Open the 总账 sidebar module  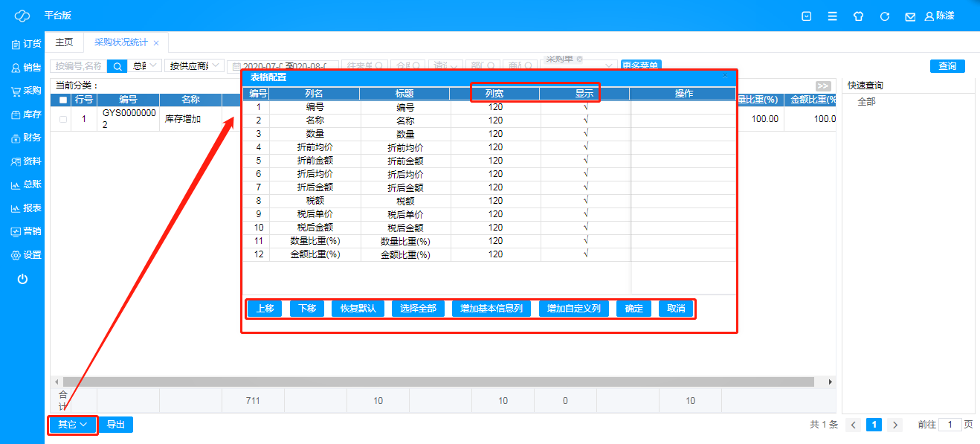(x=26, y=184)
